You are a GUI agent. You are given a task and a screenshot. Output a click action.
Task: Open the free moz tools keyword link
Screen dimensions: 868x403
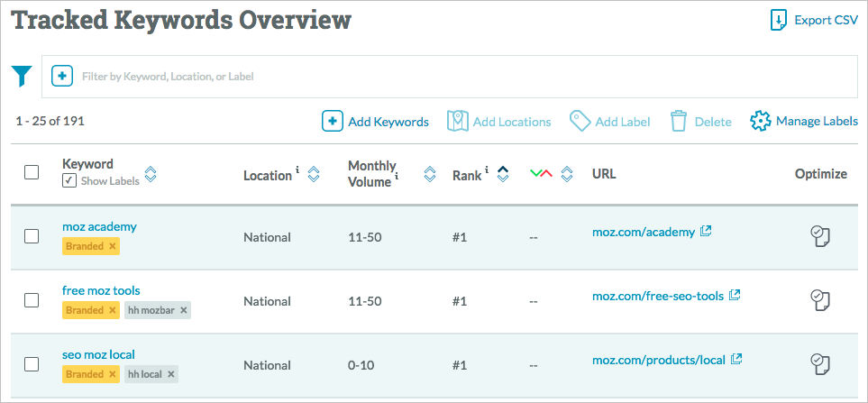tap(101, 290)
